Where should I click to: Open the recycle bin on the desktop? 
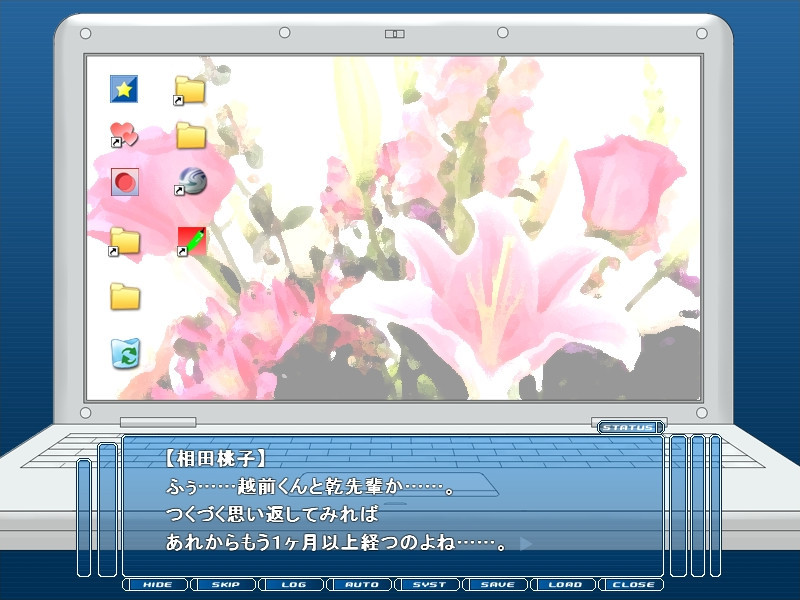pos(125,352)
